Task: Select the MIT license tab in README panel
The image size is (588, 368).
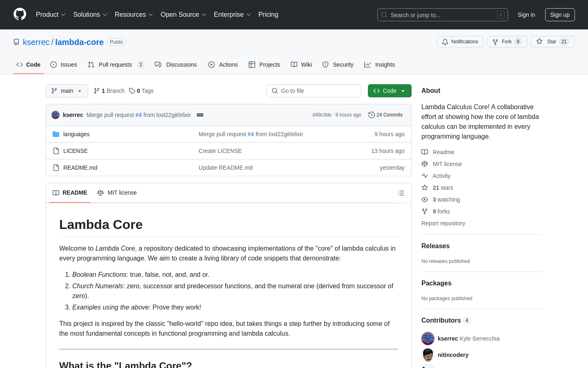Action: pos(117,193)
